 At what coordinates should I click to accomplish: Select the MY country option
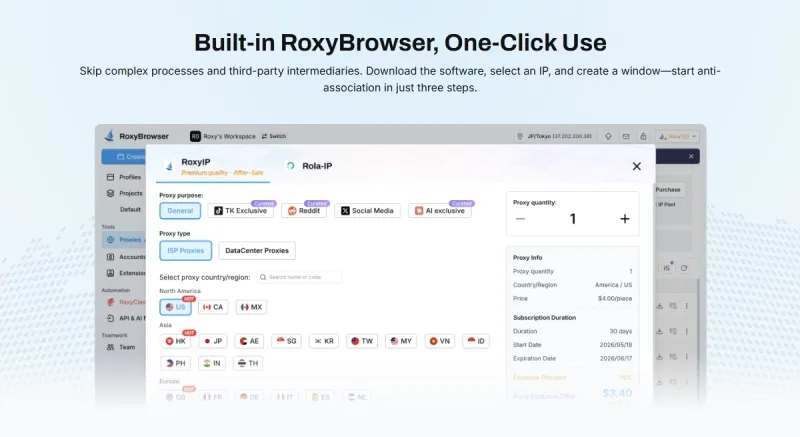pyautogui.click(x=401, y=341)
